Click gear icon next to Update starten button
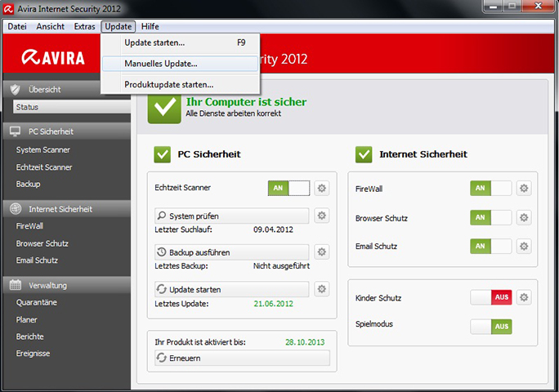 click(322, 289)
